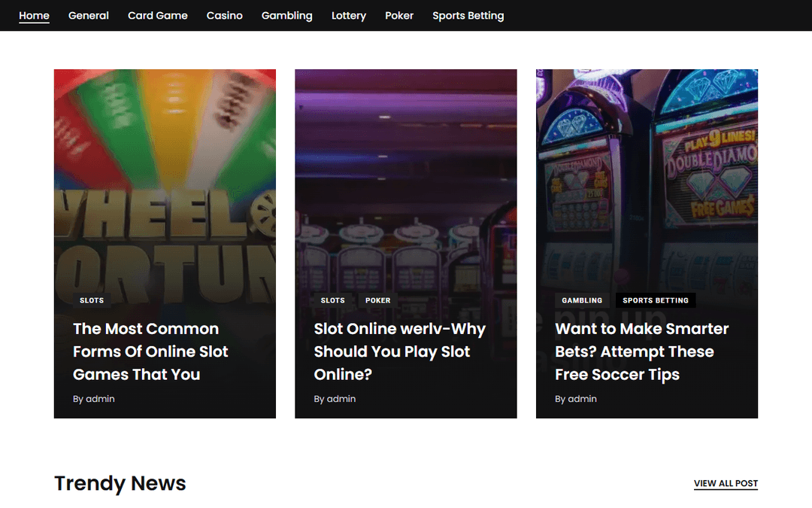Screen dimensions: 812x508
Task: Select the POKER category tag
Action: tap(378, 300)
